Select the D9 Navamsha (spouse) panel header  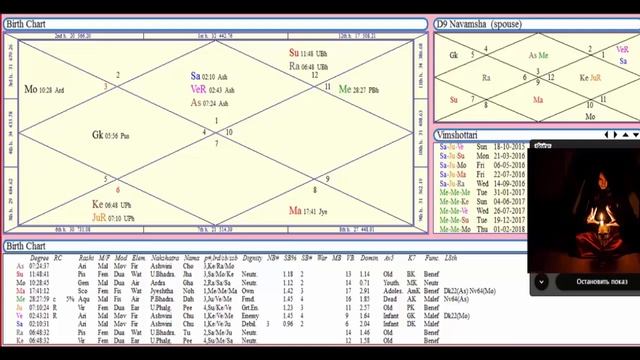point(537,24)
